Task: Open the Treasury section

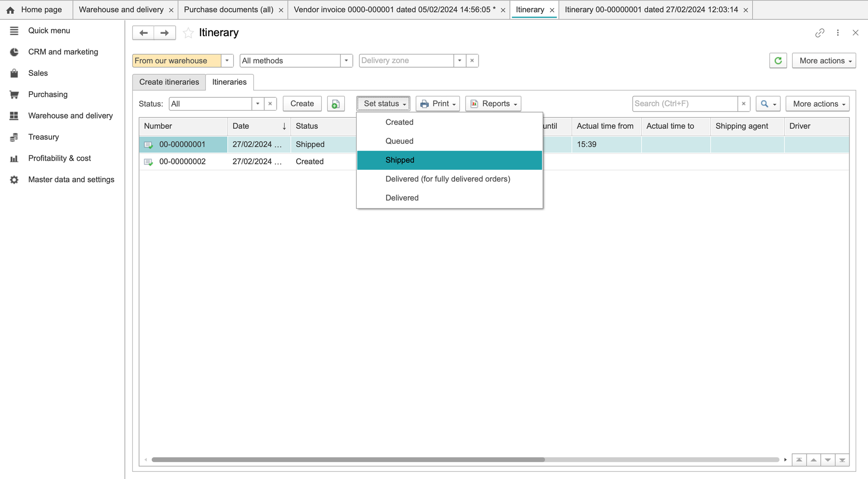Action: tap(43, 137)
